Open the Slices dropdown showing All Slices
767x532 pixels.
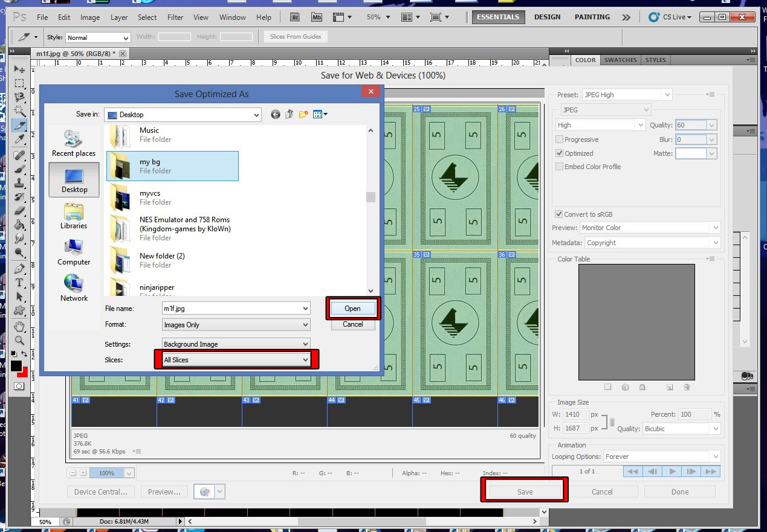tap(236, 360)
